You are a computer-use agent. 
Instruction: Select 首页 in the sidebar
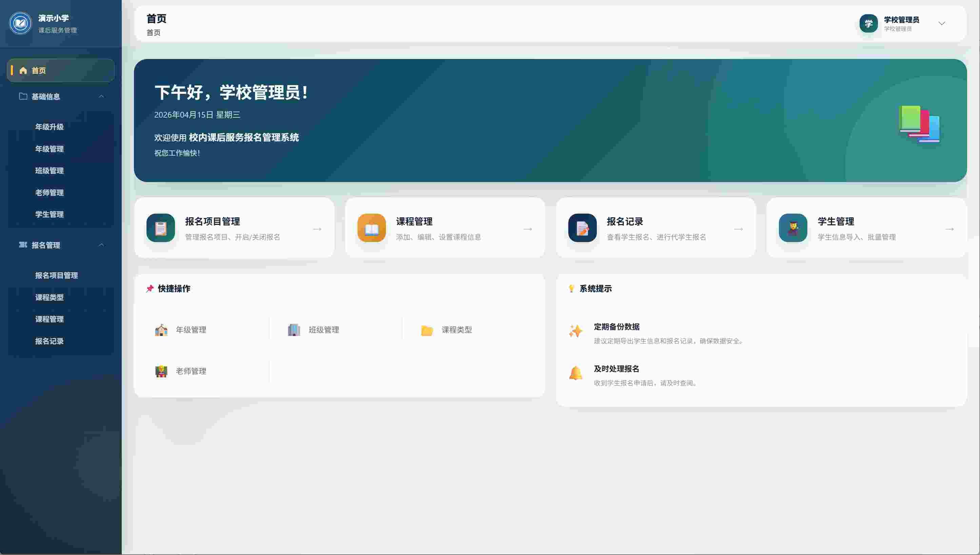click(61, 71)
